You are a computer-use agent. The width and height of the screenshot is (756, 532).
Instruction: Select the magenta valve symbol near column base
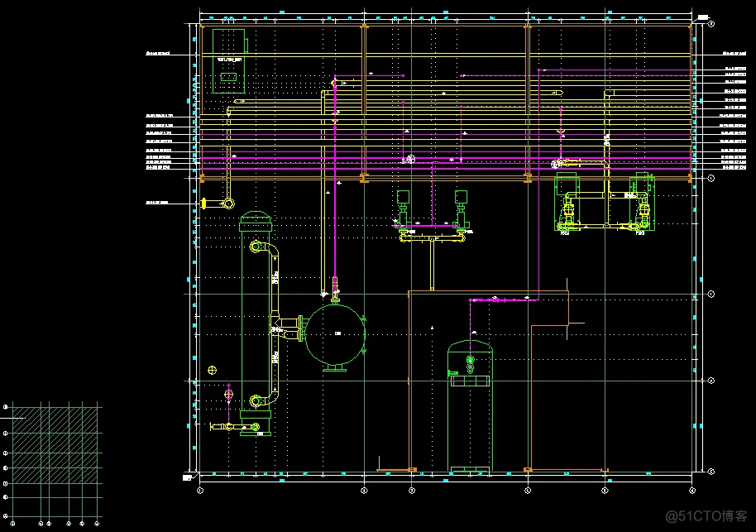229,395
